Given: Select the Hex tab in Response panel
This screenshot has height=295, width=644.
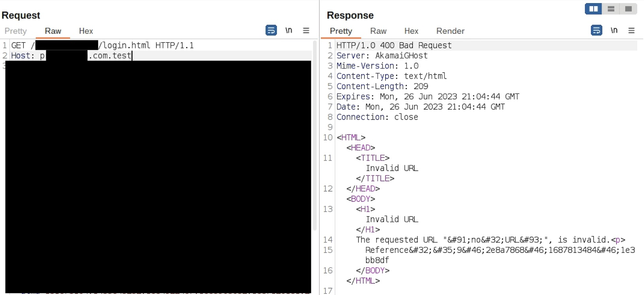Looking at the screenshot, I should (x=411, y=31).
